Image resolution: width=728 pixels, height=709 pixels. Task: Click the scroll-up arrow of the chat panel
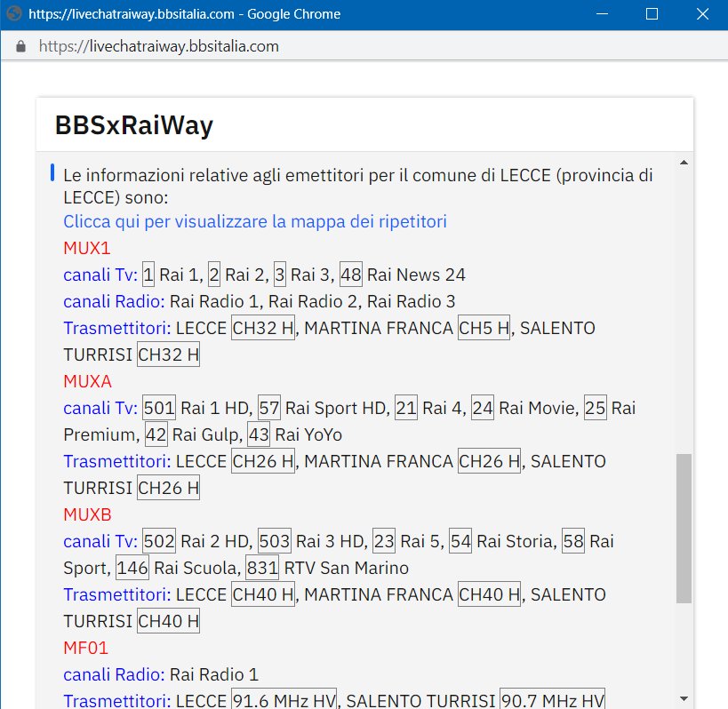coord(684,163)
